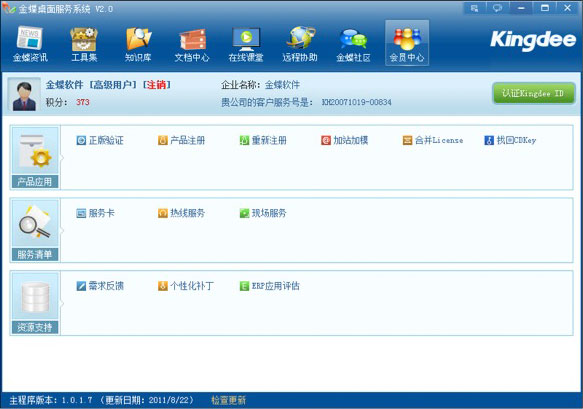Click the 找回CDKey blue icon
This screenshot has width=583, height=409.
click(489, 140)
